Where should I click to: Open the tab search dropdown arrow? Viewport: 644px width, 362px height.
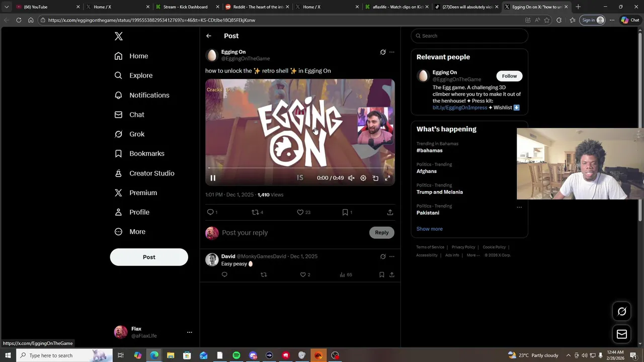click(7, 7)
